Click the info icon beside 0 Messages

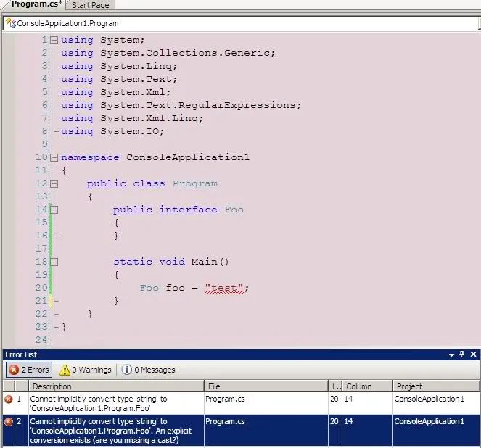127,370
